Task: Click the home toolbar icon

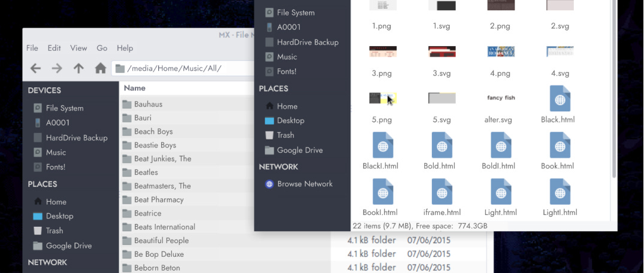Action: [x=101, y=68]
